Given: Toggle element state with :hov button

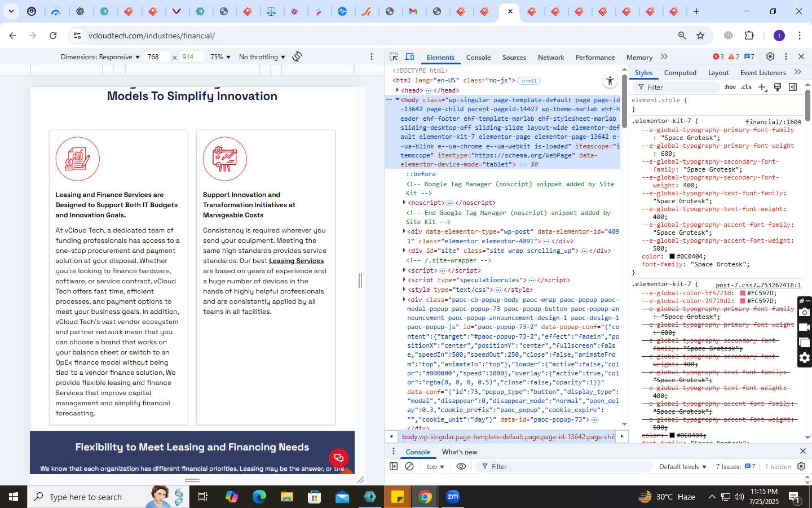Looking at the screenshot, I should [x=730, y=87].
